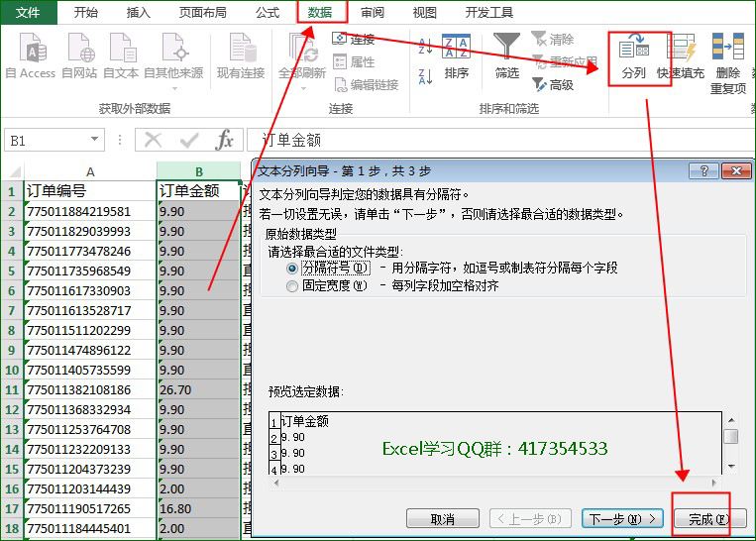This screenshot has height=541, width=756.
Task: Click preview horizontal scrollbar right arrow
Action: pos(714,483)
